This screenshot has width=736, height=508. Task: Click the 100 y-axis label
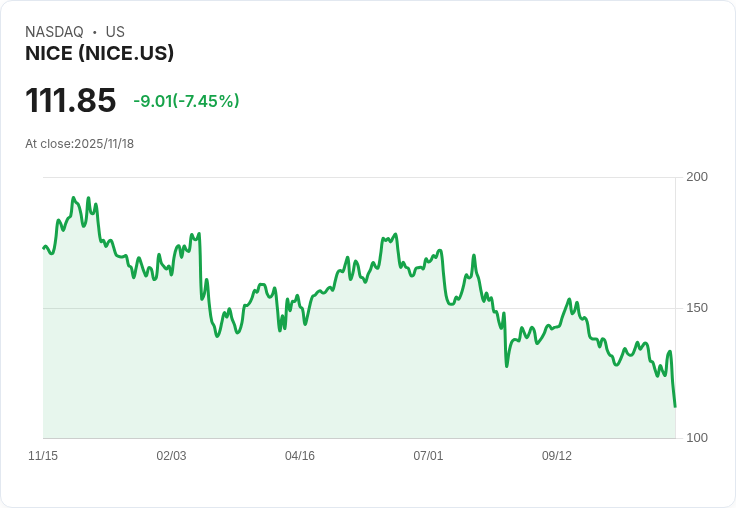tap(697, 438)
